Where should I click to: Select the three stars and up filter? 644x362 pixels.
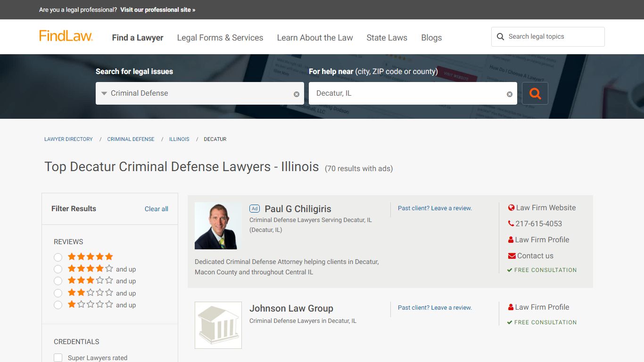[x=58, y=281]
